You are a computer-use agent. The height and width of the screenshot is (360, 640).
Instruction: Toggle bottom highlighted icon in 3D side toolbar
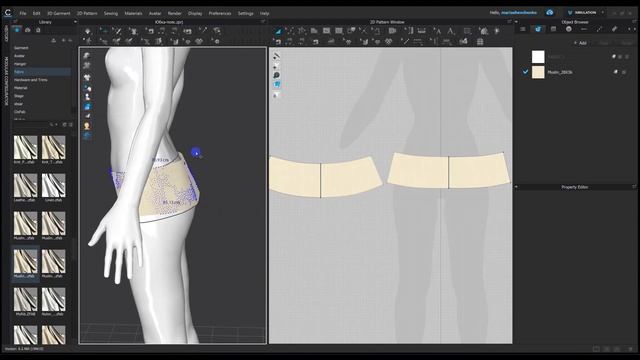(87, 136)
